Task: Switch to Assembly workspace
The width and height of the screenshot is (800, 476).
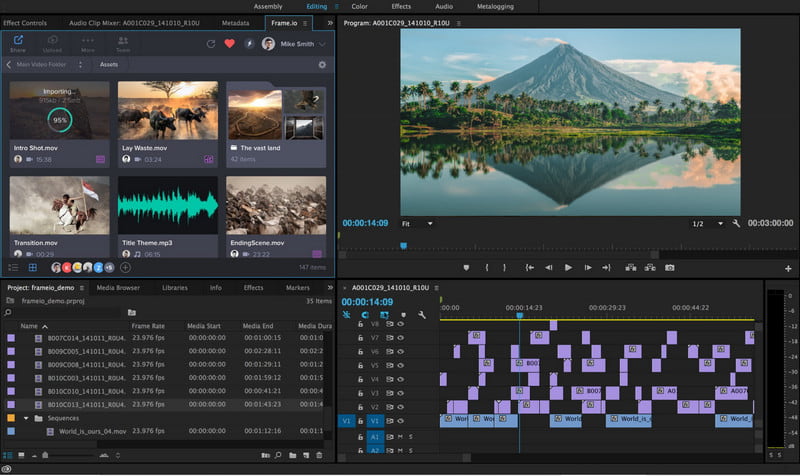Action: (x=268, y=7)
